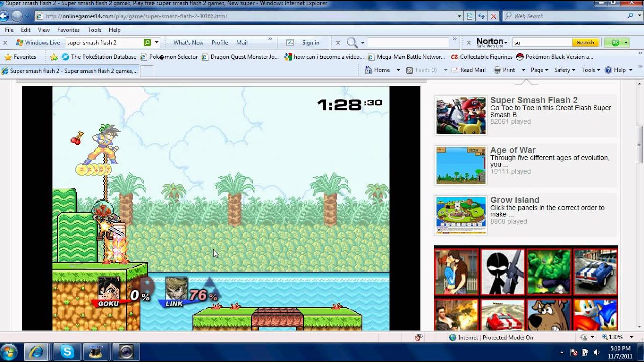This screenshot has height=362, width=644.
Task: Click What's New on Windows Live toolbar
Action: click(x=188, y=43)
